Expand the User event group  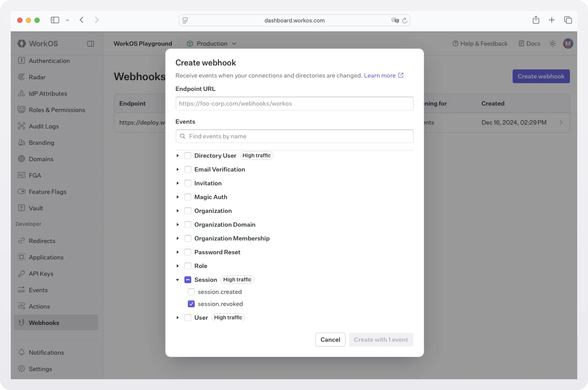pyautogui.click(x=177, y=318)
